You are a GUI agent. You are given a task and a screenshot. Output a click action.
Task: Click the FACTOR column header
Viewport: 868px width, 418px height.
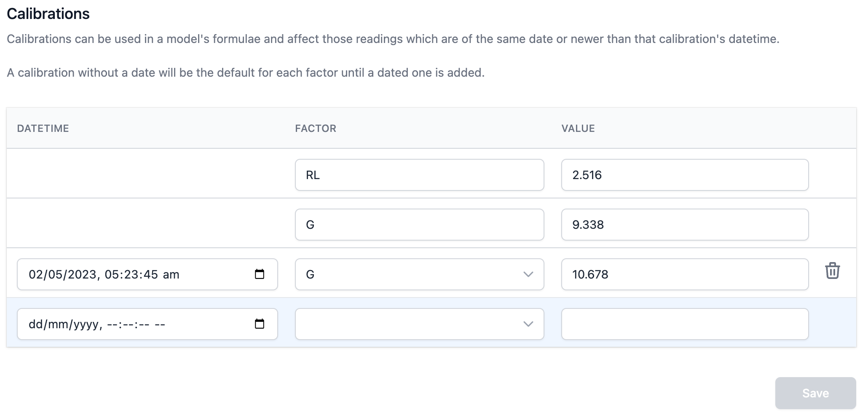click(x=316, y=129)
